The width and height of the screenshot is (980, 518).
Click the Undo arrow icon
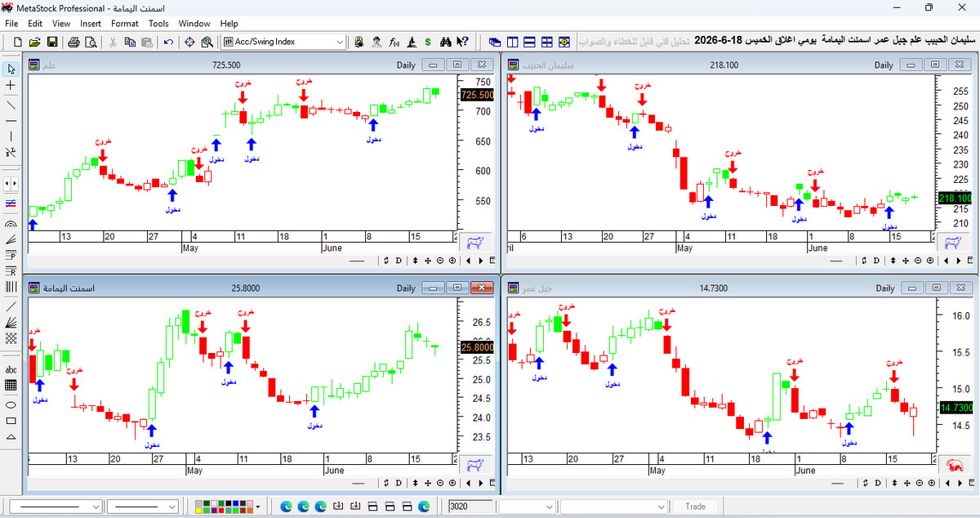[167, 42]
